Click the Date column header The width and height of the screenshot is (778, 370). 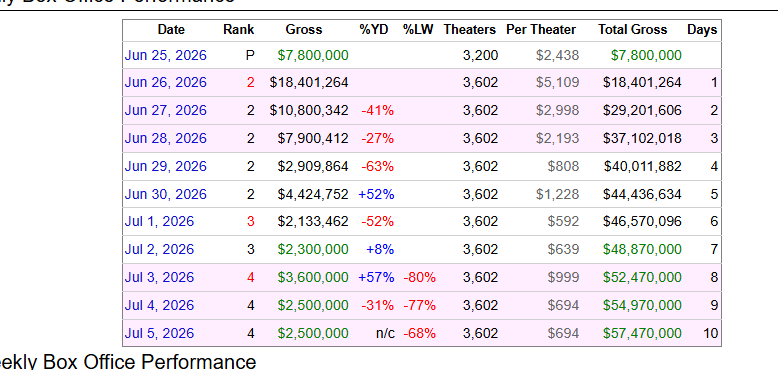pos(171,30)
